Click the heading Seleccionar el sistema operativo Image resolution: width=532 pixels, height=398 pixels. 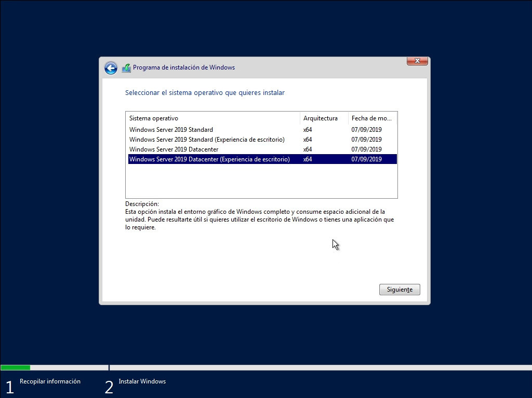tap(205, 93)
